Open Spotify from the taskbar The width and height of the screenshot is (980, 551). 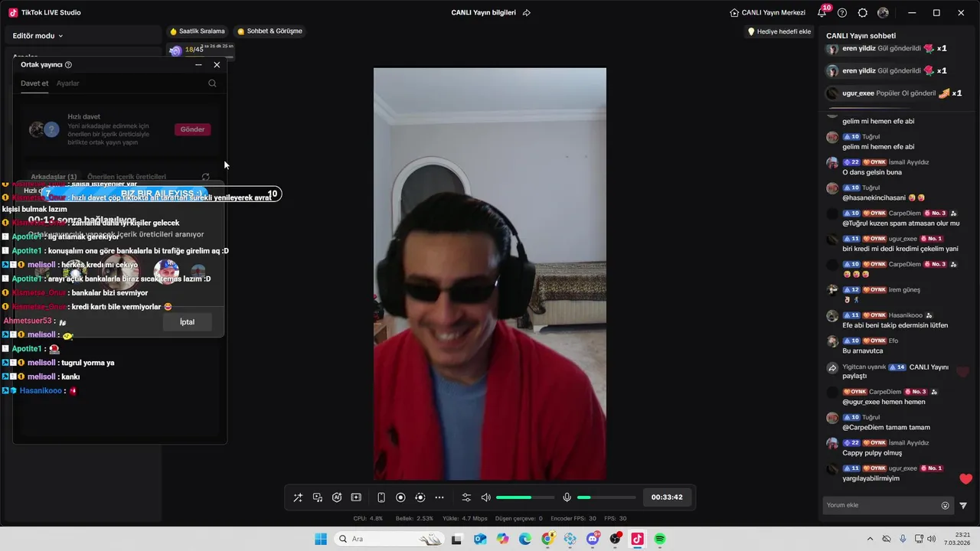tap(660, 539)
